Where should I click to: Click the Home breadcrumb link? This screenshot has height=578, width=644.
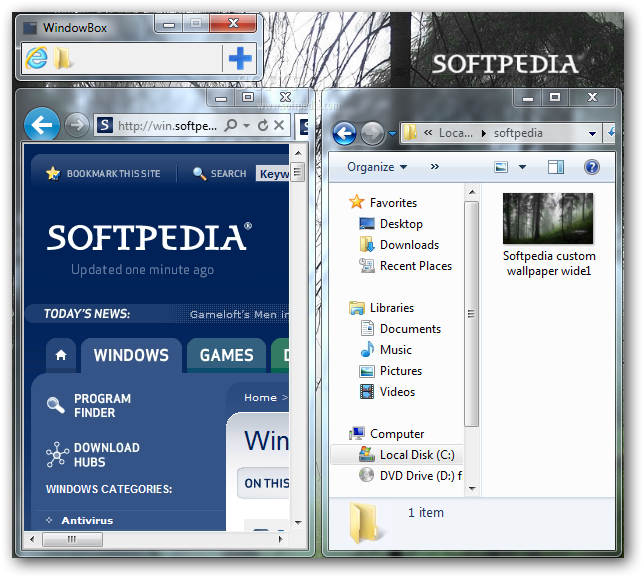[260, 398]
